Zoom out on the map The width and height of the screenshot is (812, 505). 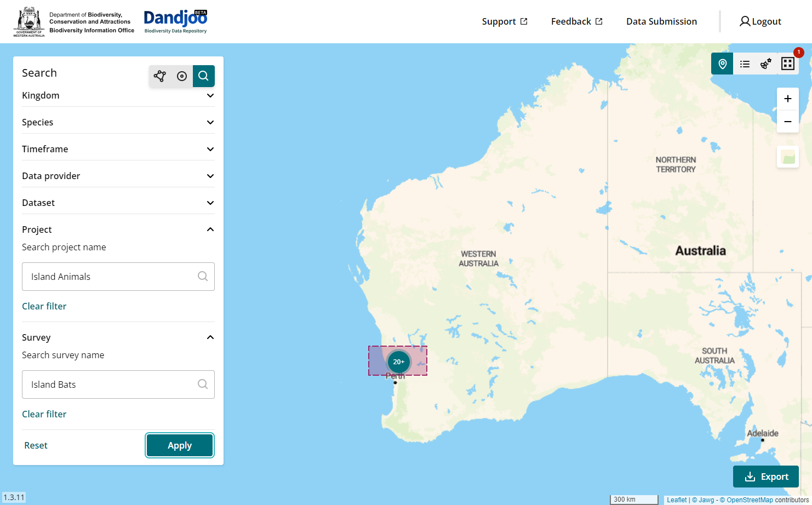click(788, 122)
